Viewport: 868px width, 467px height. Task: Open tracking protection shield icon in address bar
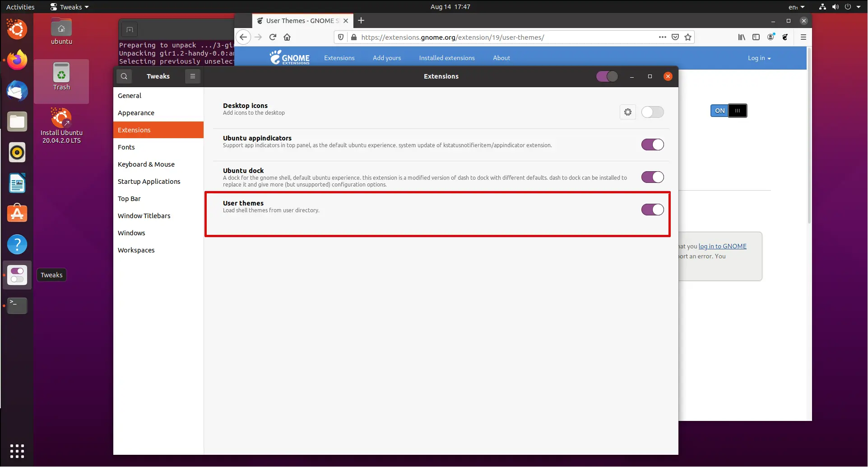click(341, 37)
